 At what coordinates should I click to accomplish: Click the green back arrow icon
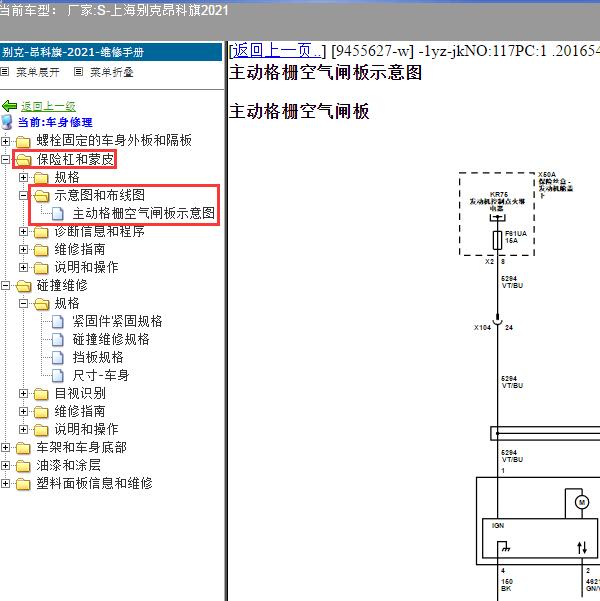pyautogui.click(x=9, y=106)
